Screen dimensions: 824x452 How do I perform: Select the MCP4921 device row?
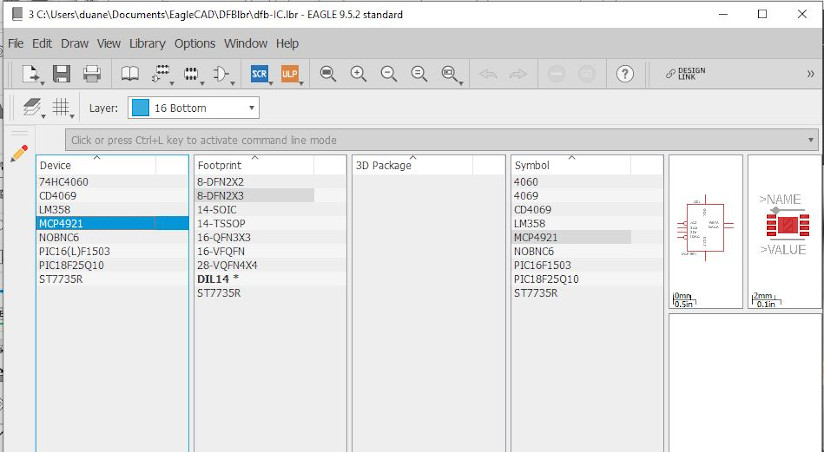[x=112, y=223]
